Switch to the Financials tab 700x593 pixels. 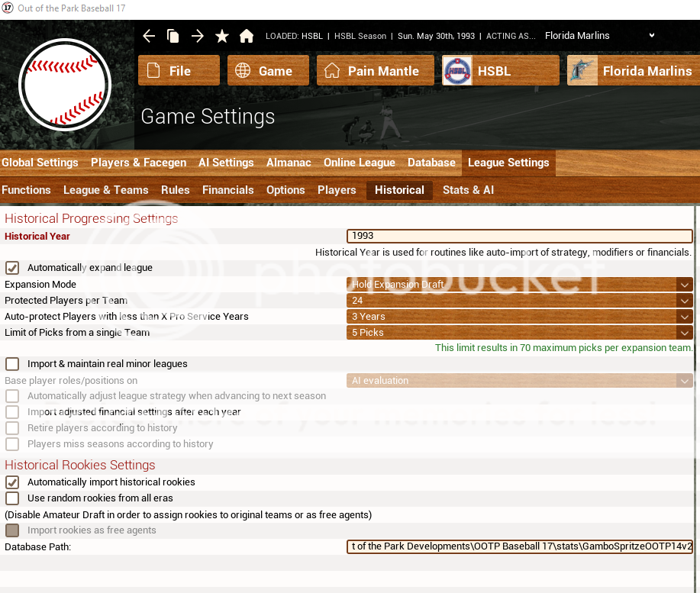pos(227,190)
